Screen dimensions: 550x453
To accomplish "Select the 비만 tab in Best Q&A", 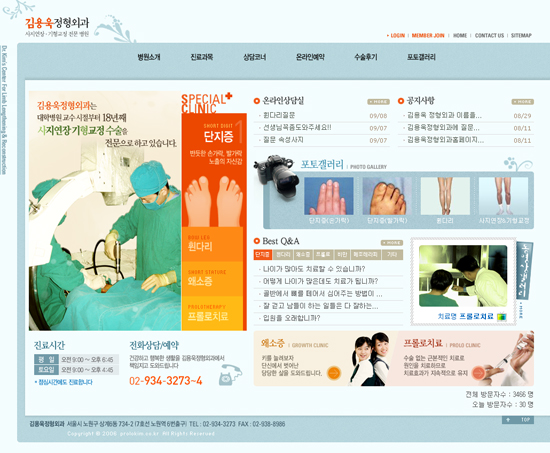I will point(342,255).
